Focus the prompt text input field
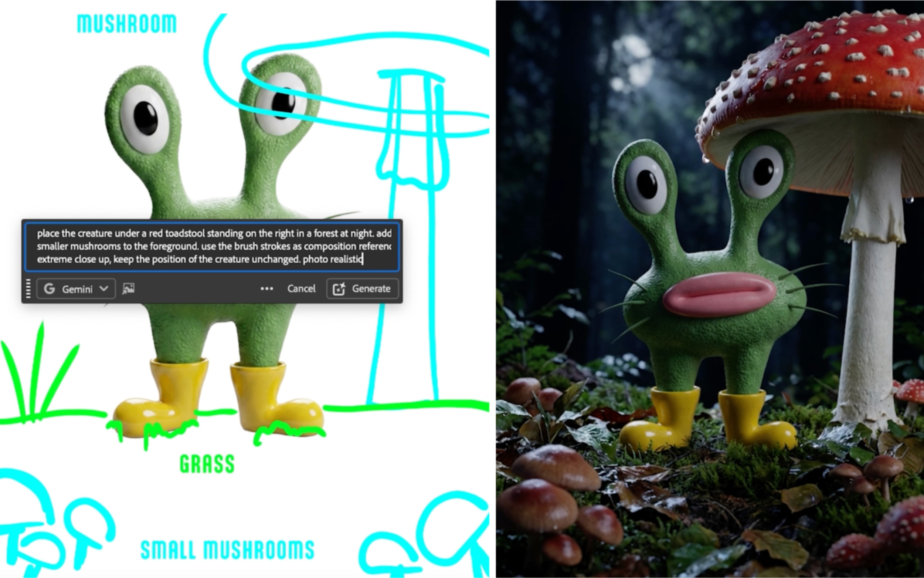This screenshot has width=924, height=578. 212,247
